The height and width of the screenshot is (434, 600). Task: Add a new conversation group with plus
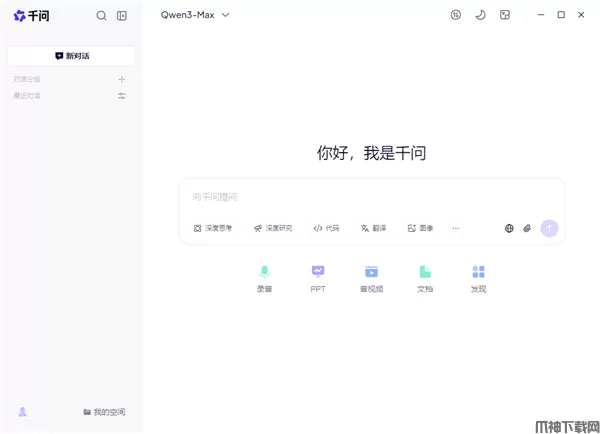click(x=122, y=79)
